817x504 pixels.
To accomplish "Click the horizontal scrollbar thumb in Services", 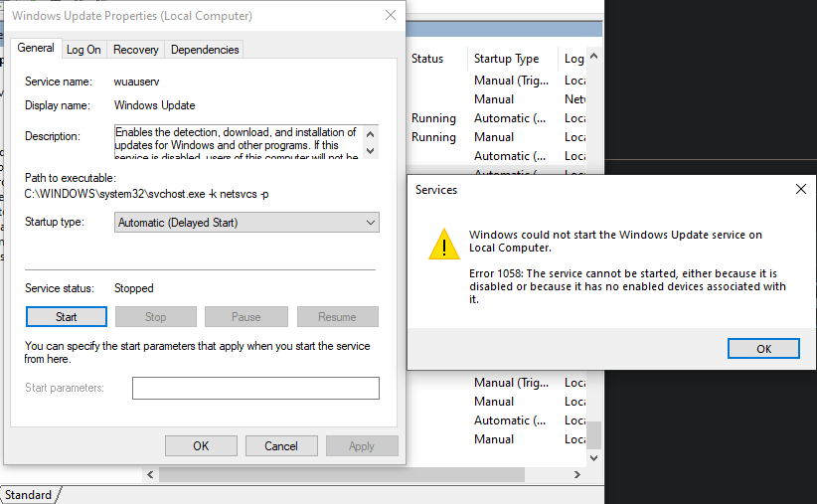I will [342, 474].
